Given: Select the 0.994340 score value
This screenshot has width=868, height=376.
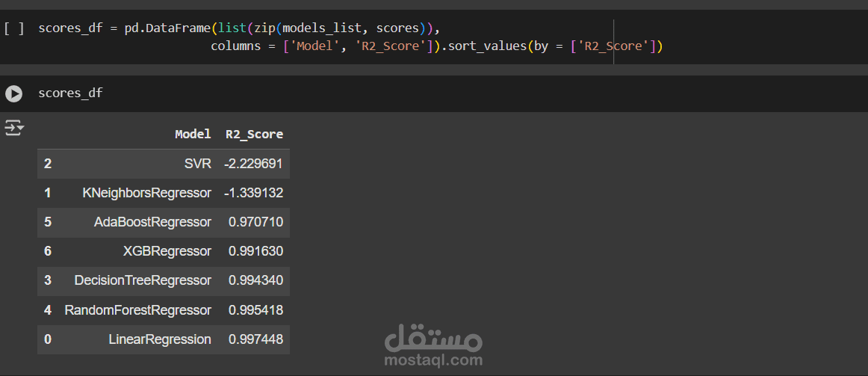Looking at the screenshot, I should click(255, 281).
